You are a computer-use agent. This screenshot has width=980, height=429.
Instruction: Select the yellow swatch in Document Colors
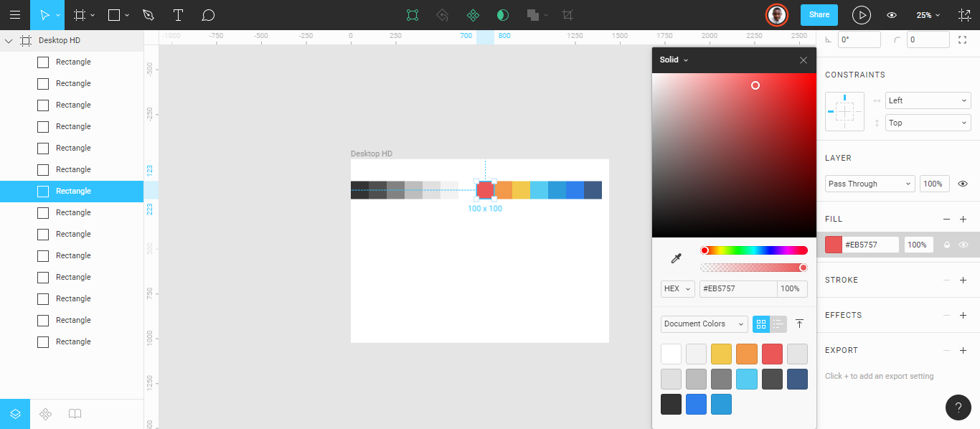point(721,354)
